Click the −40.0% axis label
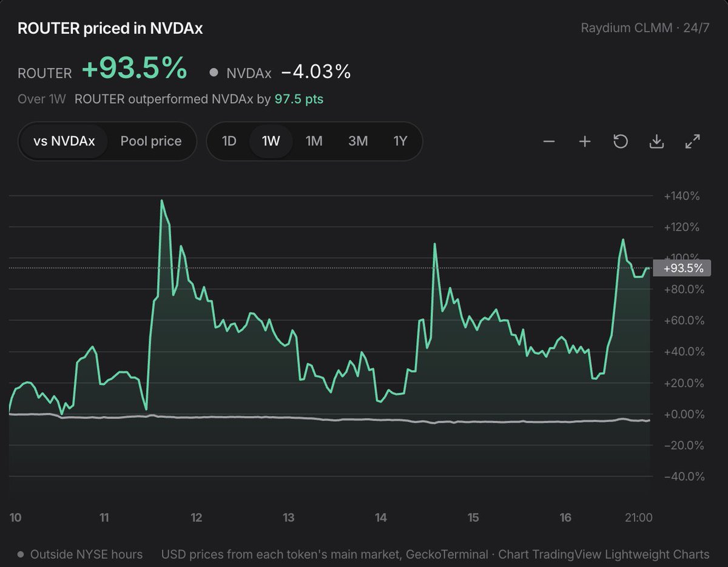The image size is (728, 567). point(684,477)
